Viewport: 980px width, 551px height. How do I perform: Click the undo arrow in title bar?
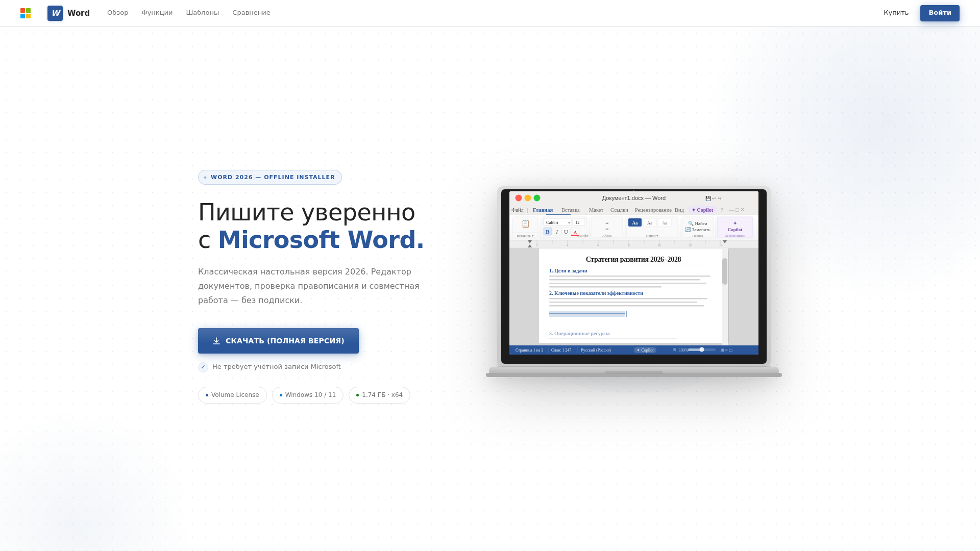pyautogui.click(x=714, y=198)
